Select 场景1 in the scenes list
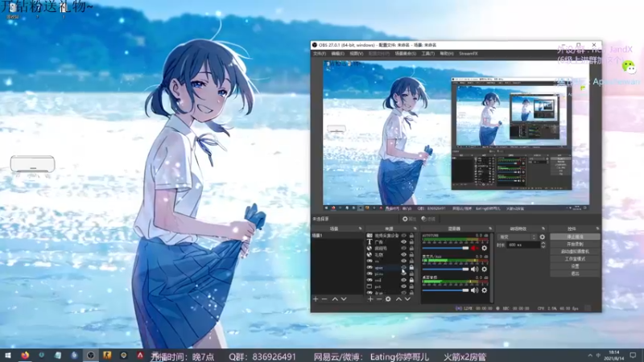Image resolution: width=644 pixels, height=362 pixels. pyautogui.click(x=336, y=236)
